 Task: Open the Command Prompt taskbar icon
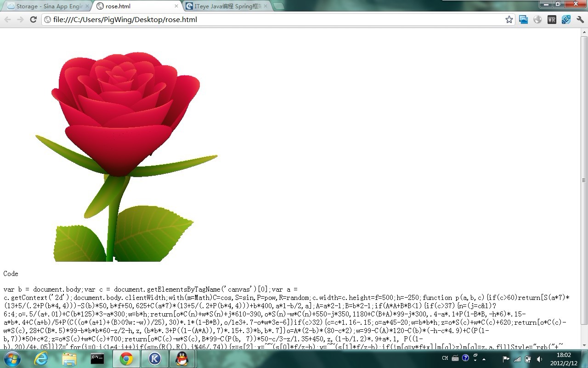97,359
